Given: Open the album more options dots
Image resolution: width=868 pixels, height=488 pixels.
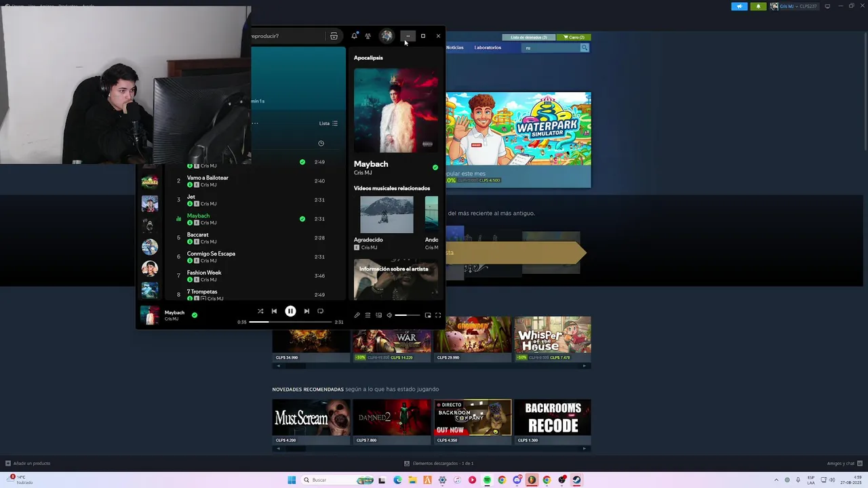Looking at the screenshot, I should pyautogui.click(x=255, y=123).
